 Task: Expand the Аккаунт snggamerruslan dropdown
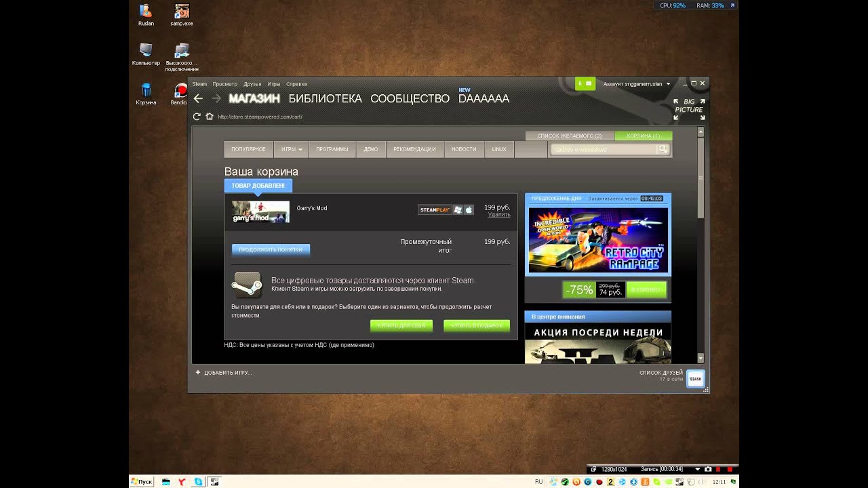click(x=637, y=84)
